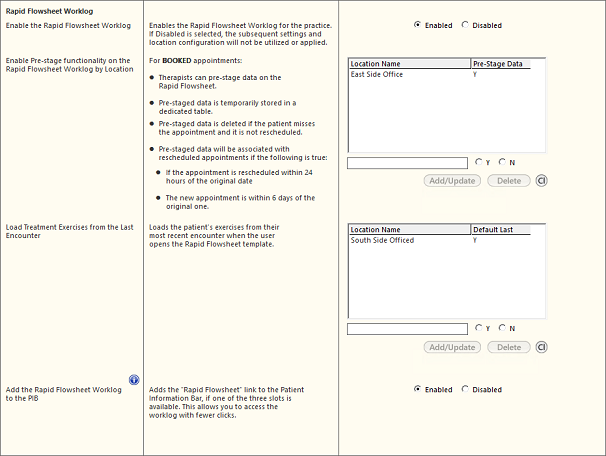Click Location Name header in Default Last table
606x456 pixels.
tap(410, 230)
